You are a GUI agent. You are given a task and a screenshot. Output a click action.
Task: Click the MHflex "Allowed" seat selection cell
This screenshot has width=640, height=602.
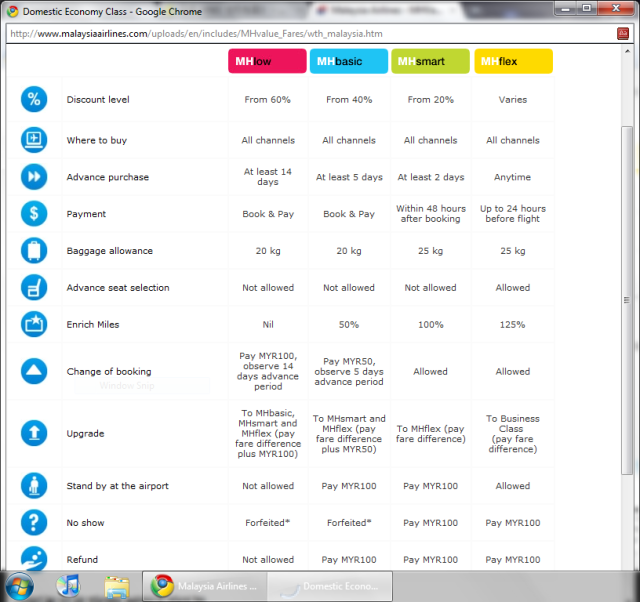[513, 288]
